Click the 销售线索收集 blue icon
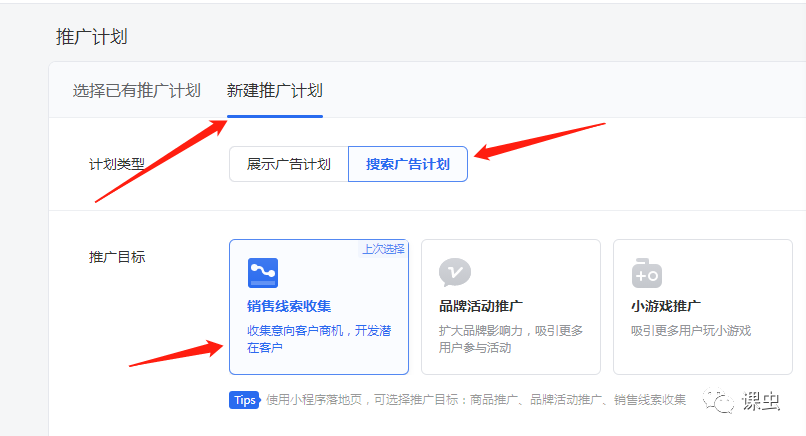Screen dimensions: 806x436 [x=263, y=272]
